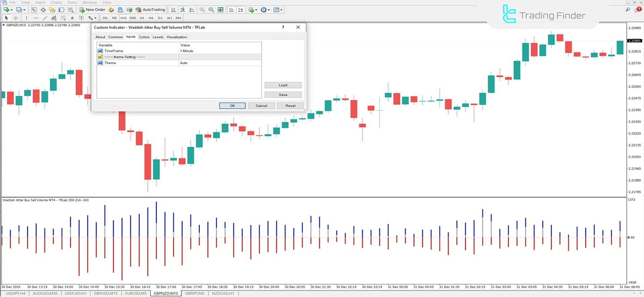The height and width of the screenshot is (297, 644).
Task: Open the Charts menu
Action: tap(56, 2)
